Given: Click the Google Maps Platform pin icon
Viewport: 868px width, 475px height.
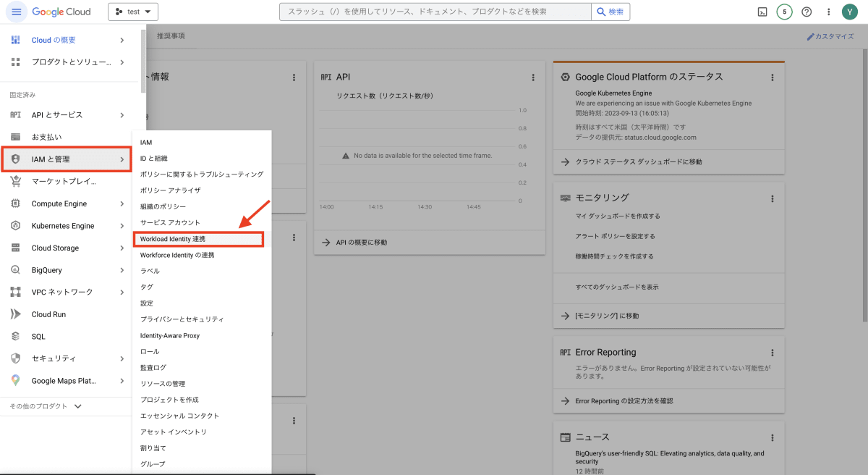Looking at the screenshot, I should tap(16, 380).
